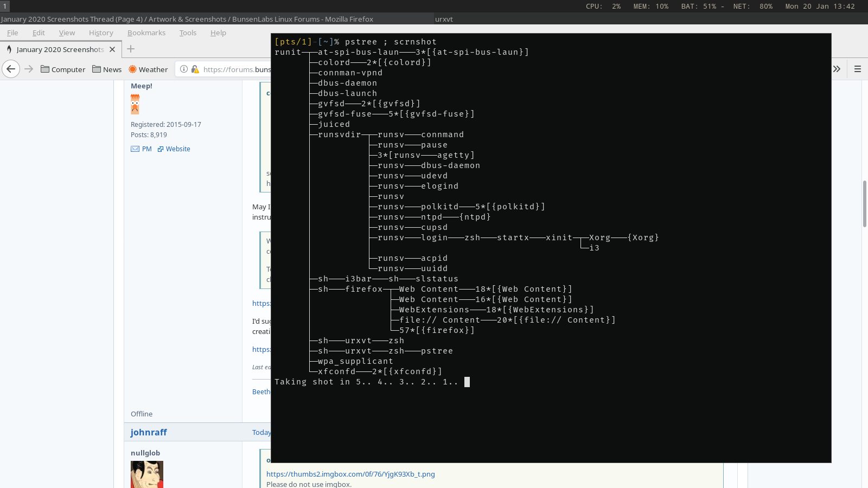Click 'juiced' in the terminal tree
The image size is (868, 488).
pos(334,124)
